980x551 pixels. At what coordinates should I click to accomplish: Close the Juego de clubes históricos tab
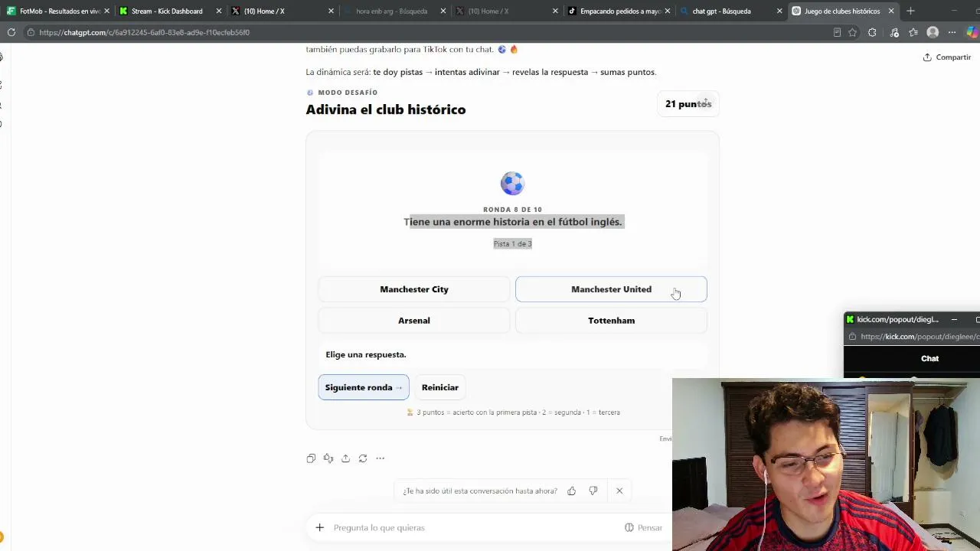point(891,11)
